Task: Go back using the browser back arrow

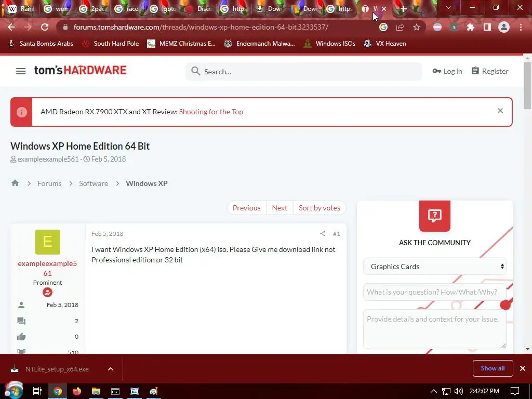Action: click(11, 27)
